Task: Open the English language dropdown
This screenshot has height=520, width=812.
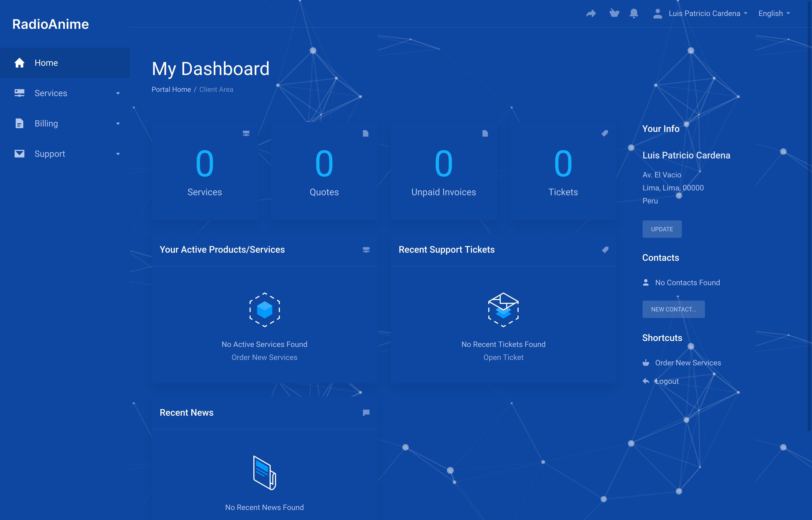Action: [774, 14]
